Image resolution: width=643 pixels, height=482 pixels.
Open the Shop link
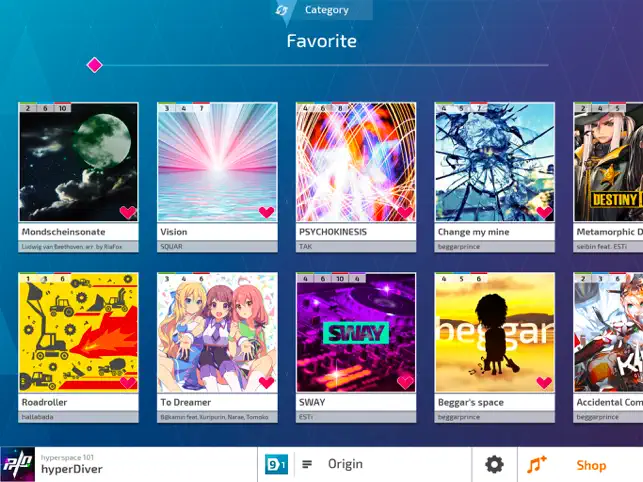click(591, 465)
